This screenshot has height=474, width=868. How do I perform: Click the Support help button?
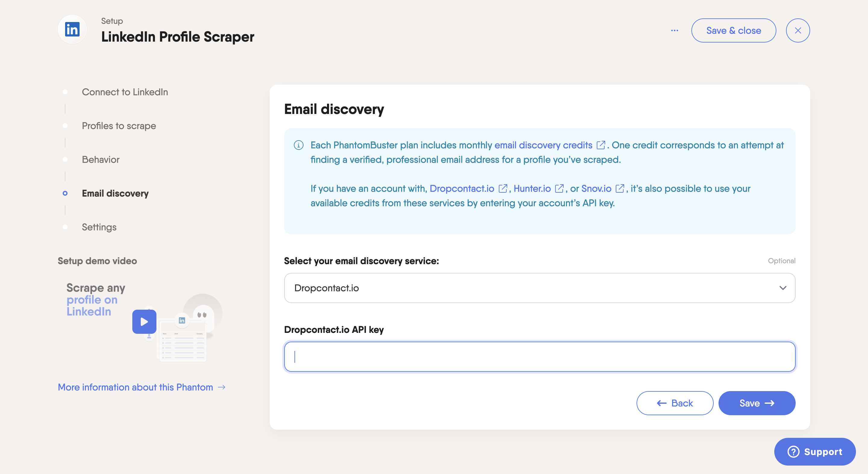pyautogui.click(x=815, y=451)
